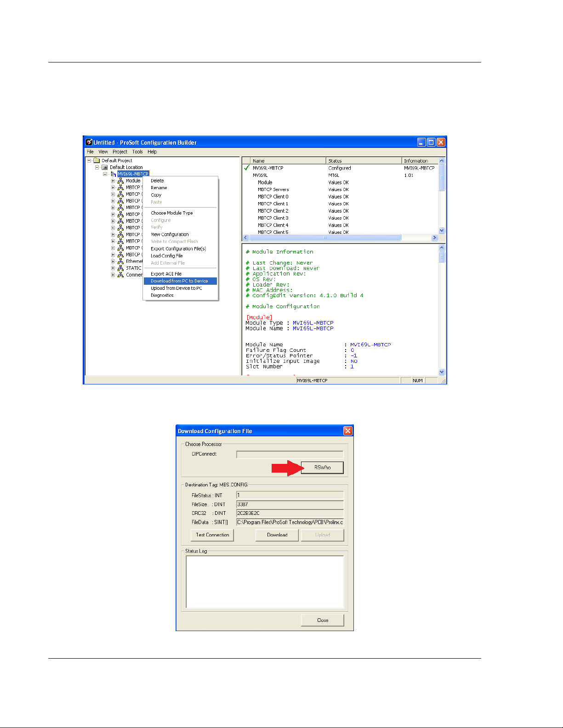
Task: Select Export AOI File entry
Action: coord(180,274)
